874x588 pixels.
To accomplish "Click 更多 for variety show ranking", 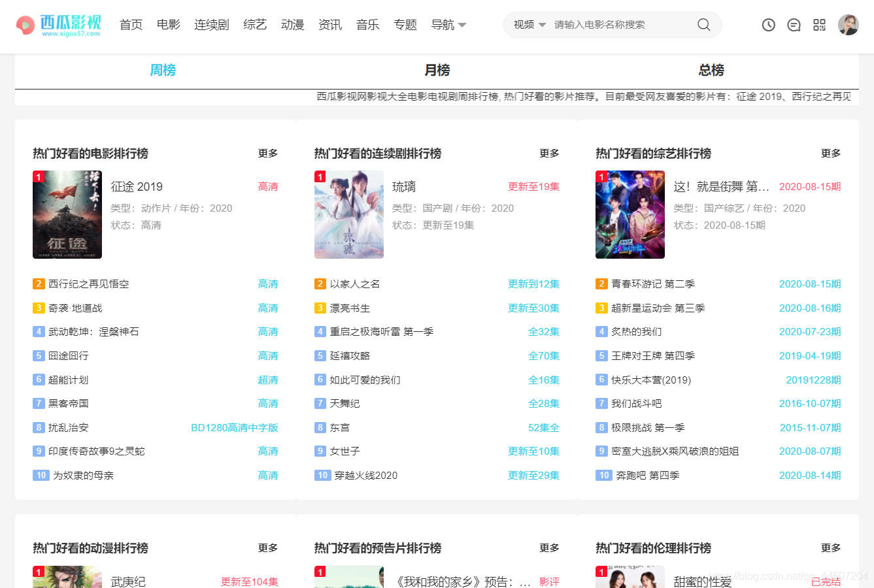I will coord(831,153).
